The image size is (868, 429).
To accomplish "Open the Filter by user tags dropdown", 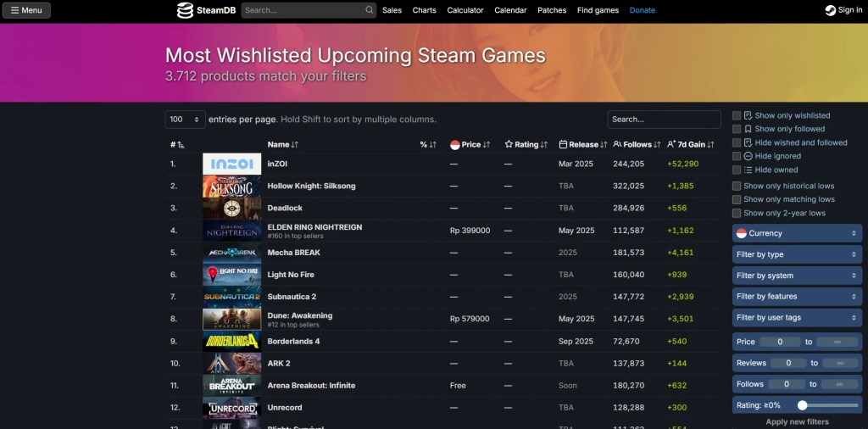I will point(797,317).
